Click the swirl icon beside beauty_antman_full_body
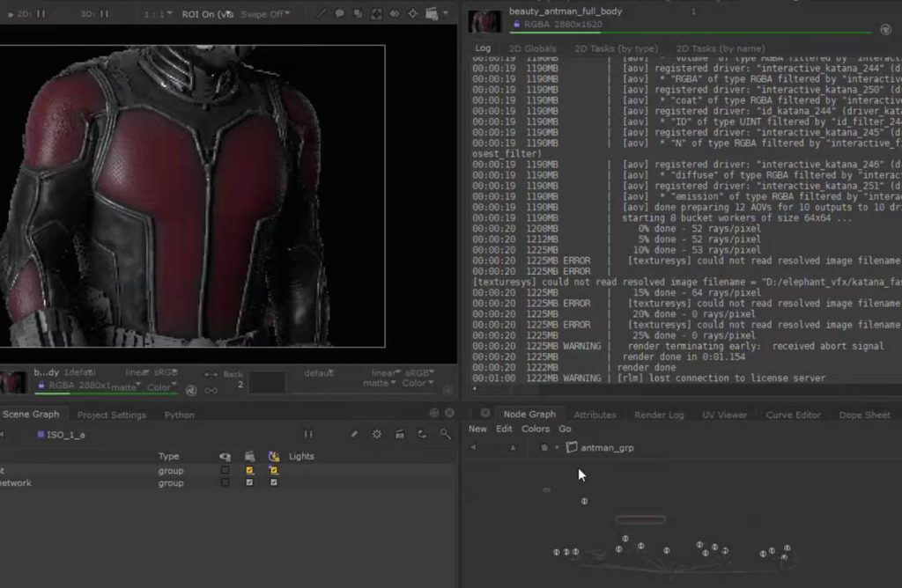The width and height of the screenshot is (902, 588). (885, 29)
